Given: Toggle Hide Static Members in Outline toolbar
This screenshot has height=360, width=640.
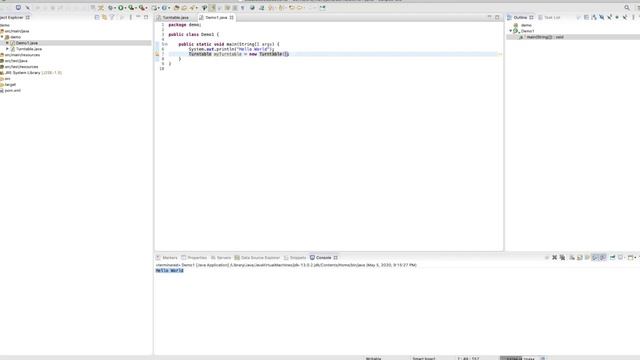Looking at the screenshot, I should (609, 18).
